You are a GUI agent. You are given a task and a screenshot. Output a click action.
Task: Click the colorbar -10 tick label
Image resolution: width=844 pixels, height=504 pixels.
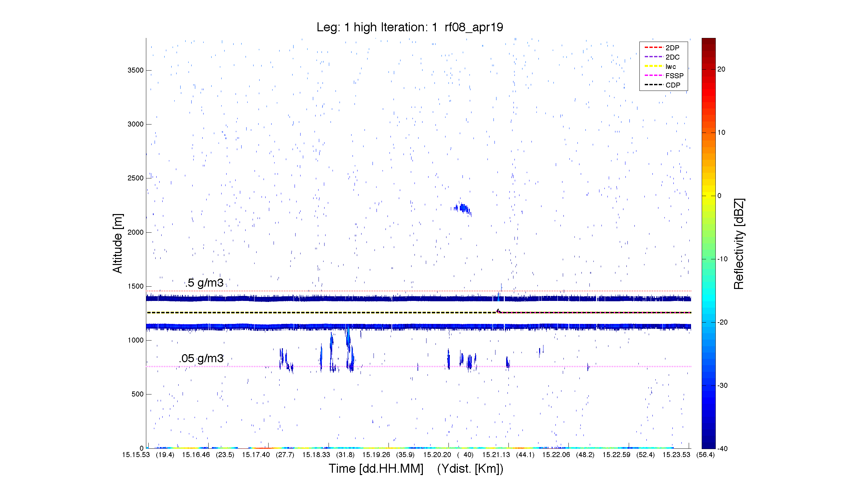pos(722,259)
